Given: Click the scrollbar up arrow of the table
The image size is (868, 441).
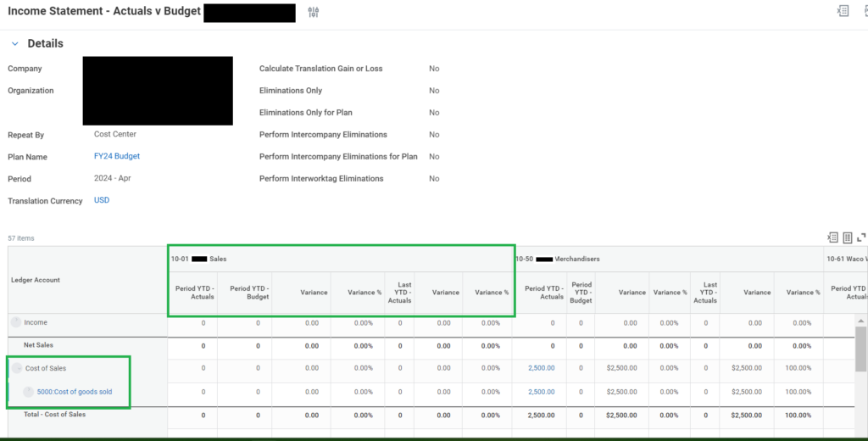Looking at the screenshot, I should click(x=861, y=321).
